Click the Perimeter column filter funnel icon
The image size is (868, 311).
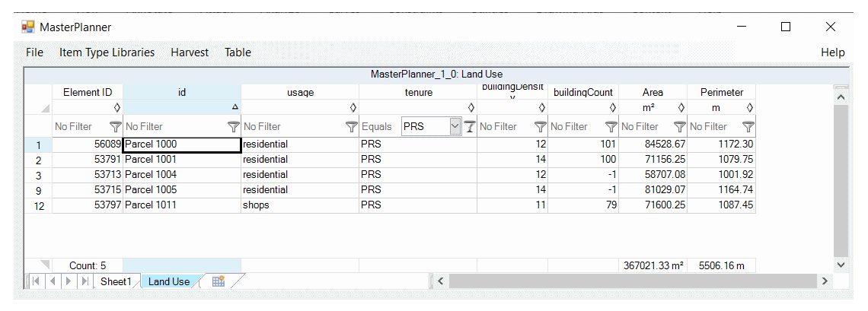748,126
